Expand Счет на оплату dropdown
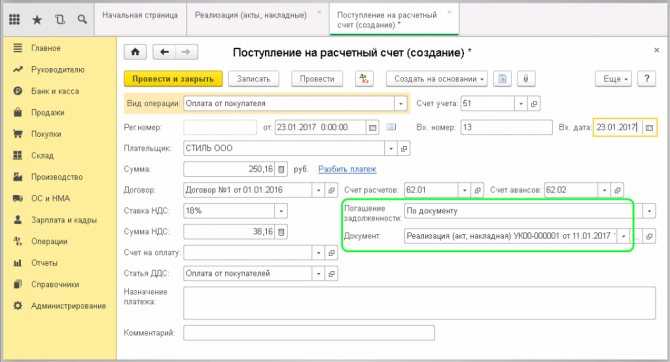 (x=318, y=253)
